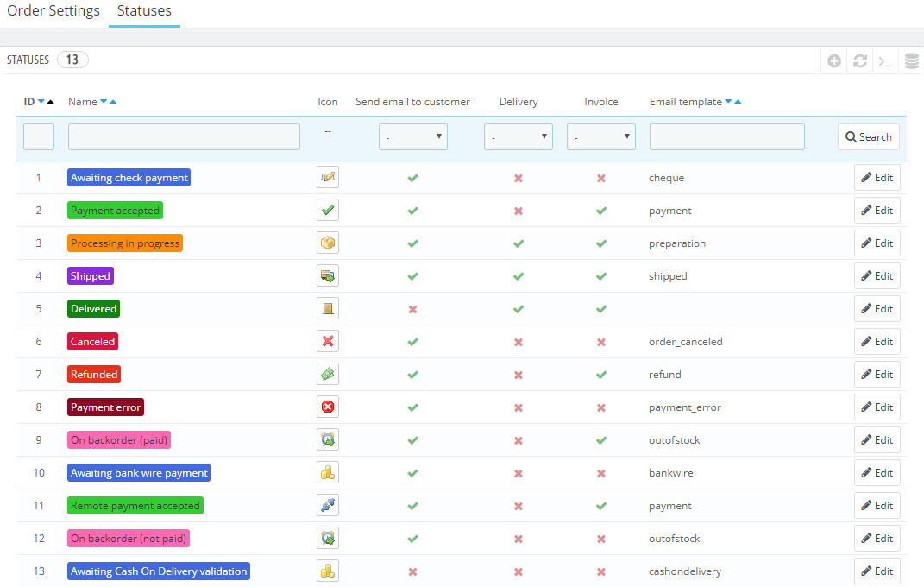Open the Delivery filter dropdown

[518, 136]
